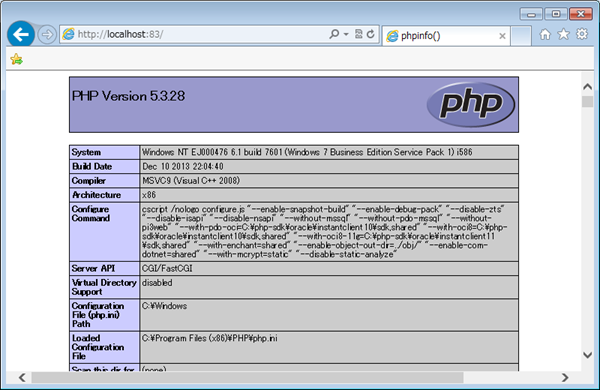Click the 'MSVC9 (Visual C++ 2008)' value
600x390 pixels.
[191, 181]
